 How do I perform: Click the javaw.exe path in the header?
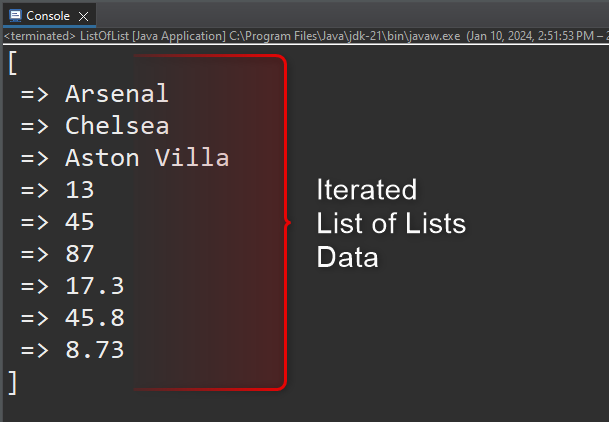[x=345, y=36]
